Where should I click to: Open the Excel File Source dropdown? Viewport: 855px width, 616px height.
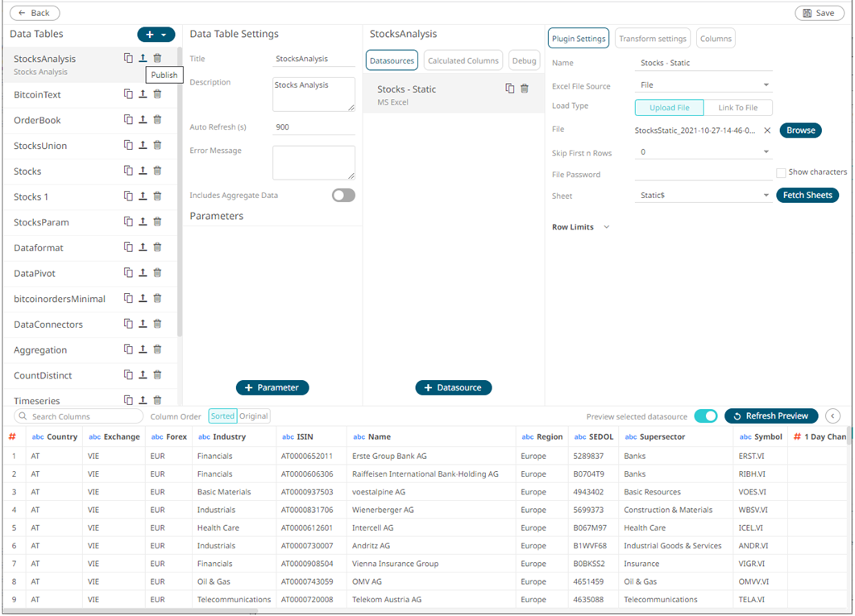click(x=704, y=85)
